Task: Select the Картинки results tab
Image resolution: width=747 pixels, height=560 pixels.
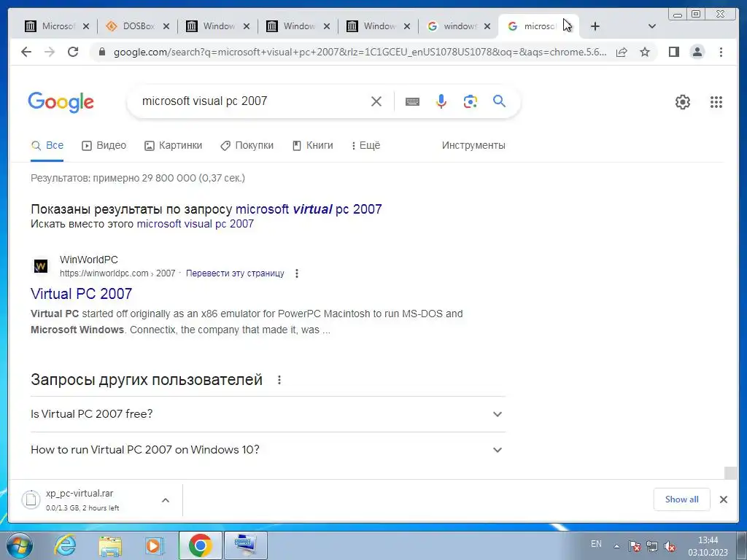Action: tap(174, 146)
